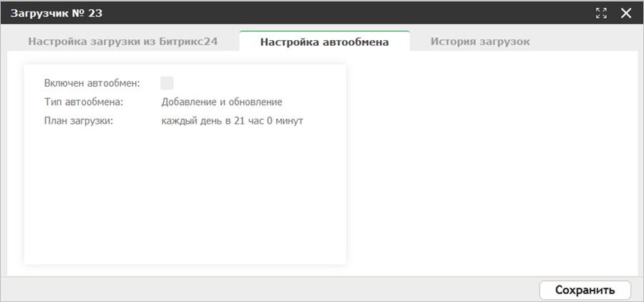The height and width of the screenshot is (302, 644).
Task: Toggle the Включен автообмен checkbox
Action: 167,83
